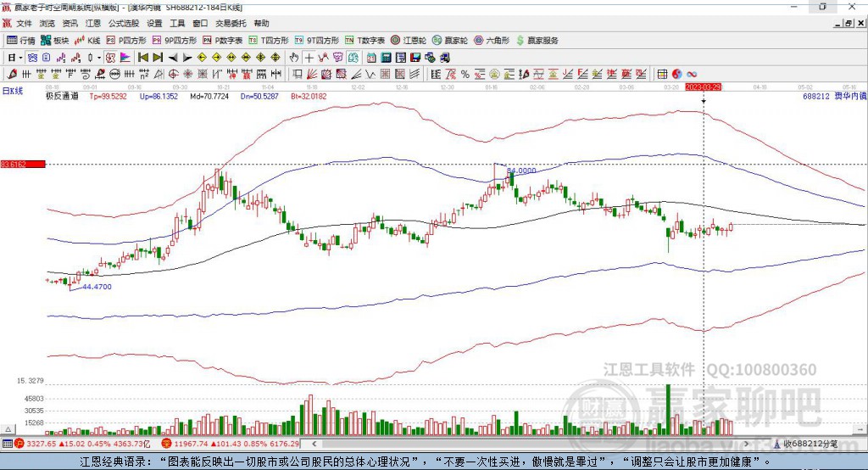Click the 板块 toolbar button
868x470 pixels.
click(x=55, y=41)
